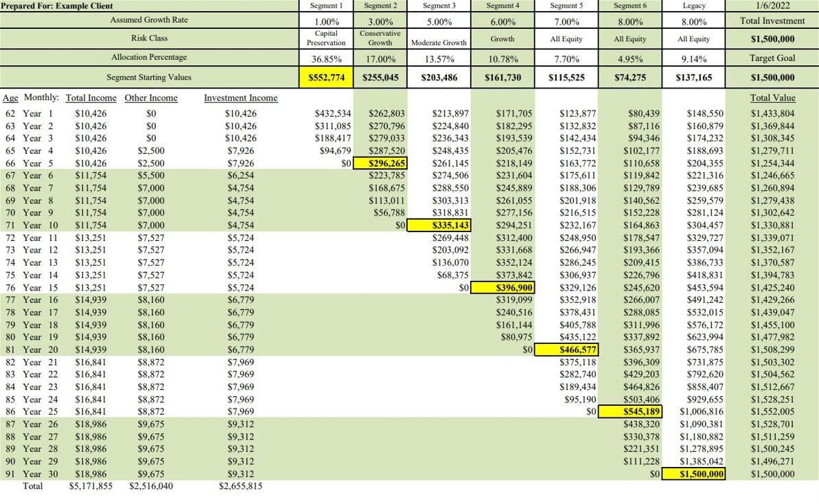Select the Total row label at bottom
819x504 pixels.
tap(32, 485)
